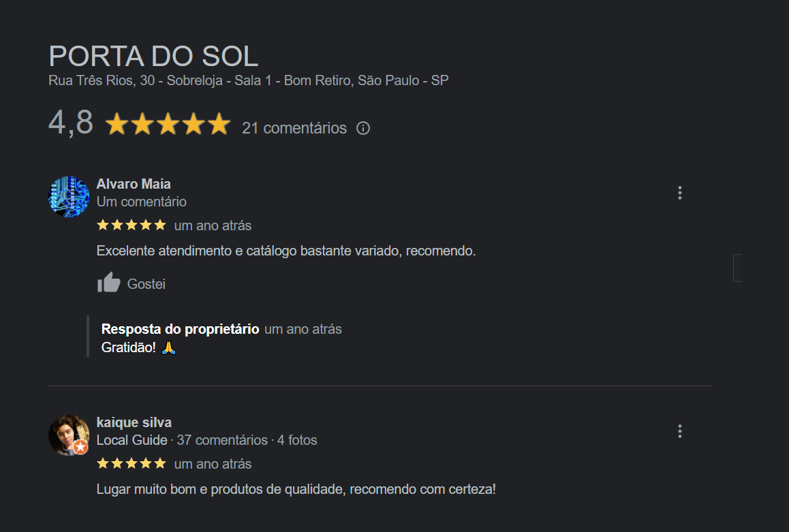Click kaique silva's profile avatar
789x532 pixels.
(68, 435)
